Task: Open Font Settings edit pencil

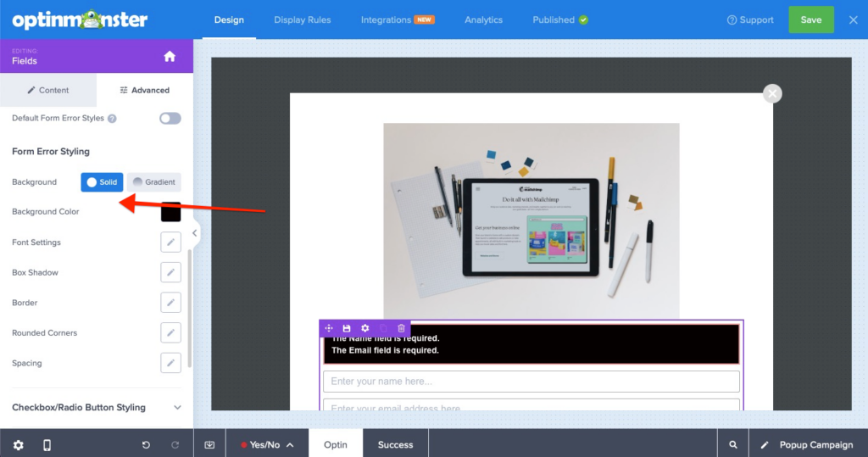Action: [x=170, y=242]
